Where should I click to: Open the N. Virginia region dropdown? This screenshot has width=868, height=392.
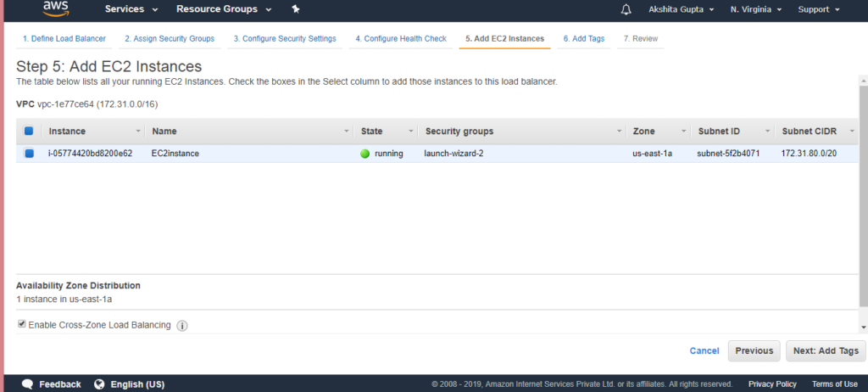(755, 9)
